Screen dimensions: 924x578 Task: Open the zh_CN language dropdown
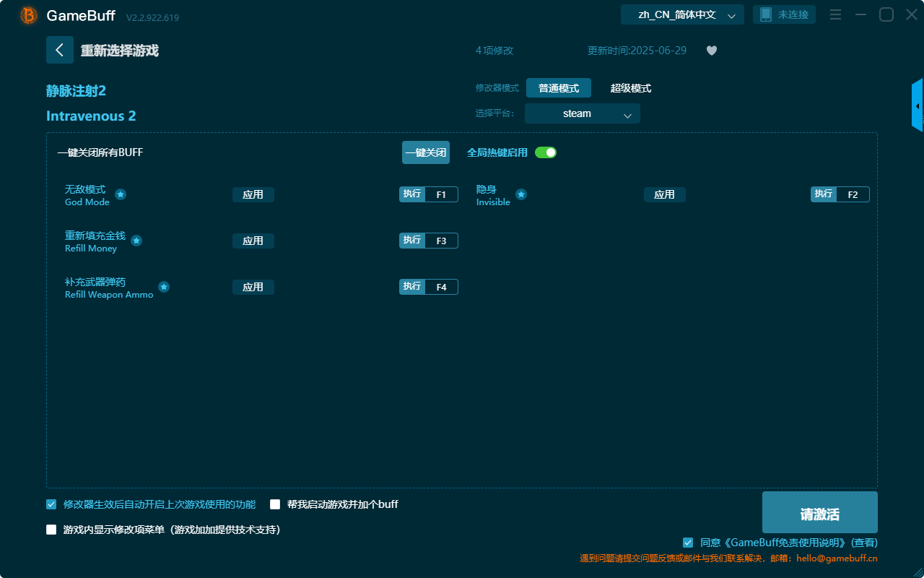682,14
